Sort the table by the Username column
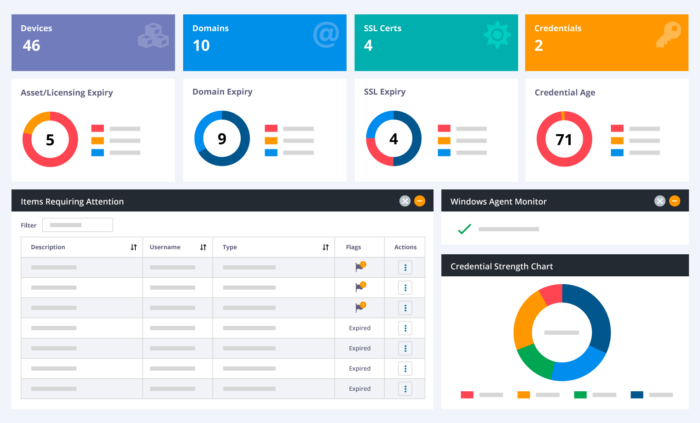 tap(203, 247)
